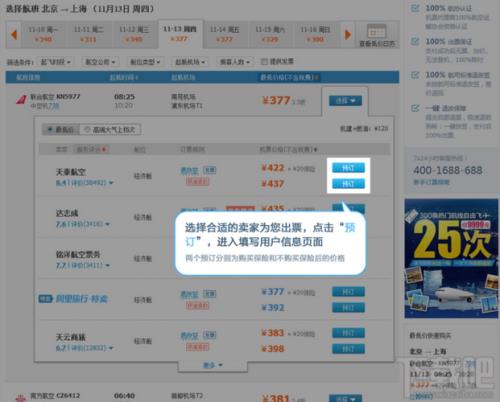The image size is (500, 402).
Task: Select the 11-15 周六 date tab
Action: tap(270, 34)
